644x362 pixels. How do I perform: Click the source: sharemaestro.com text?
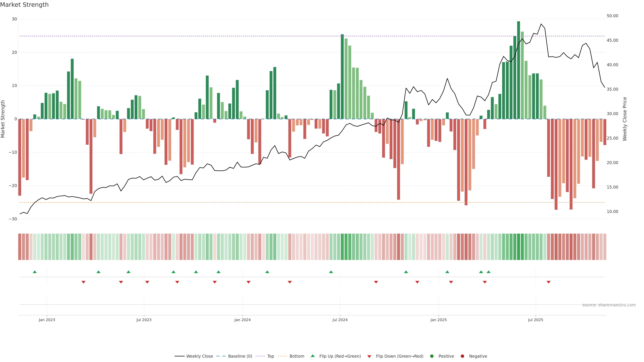609,305
